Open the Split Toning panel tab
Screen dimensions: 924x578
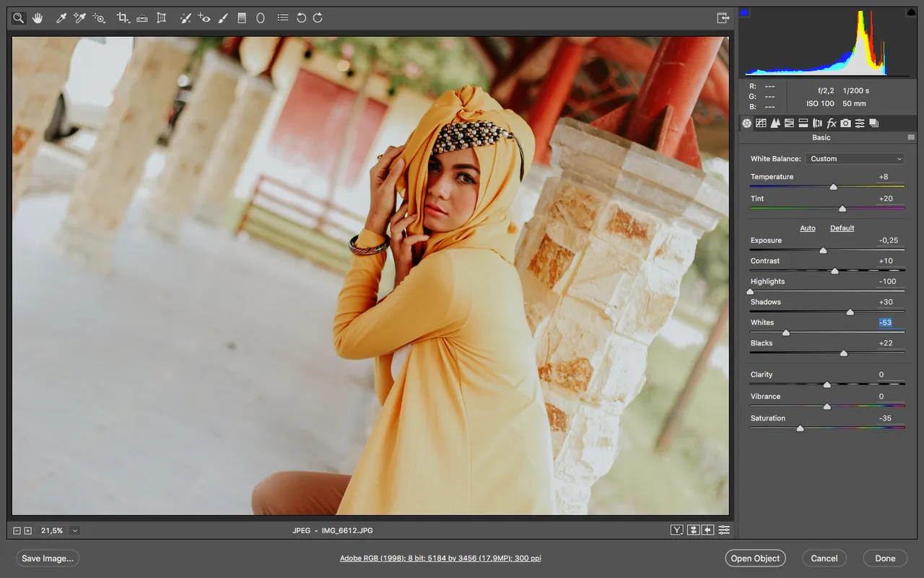pyautogui.click(x=803, y=124)
